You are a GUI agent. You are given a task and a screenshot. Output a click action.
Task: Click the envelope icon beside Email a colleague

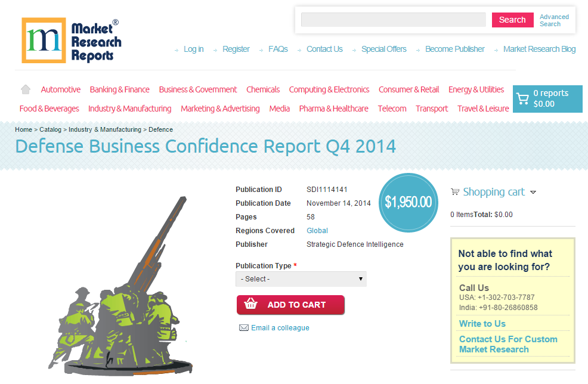[x=243, y=328]
